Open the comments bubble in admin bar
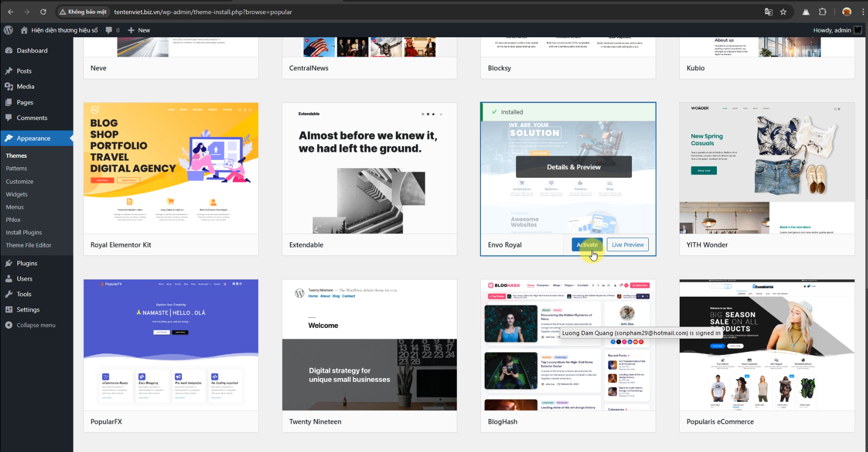The width and height of the screenshot is (868, 452). pos(109,30)
